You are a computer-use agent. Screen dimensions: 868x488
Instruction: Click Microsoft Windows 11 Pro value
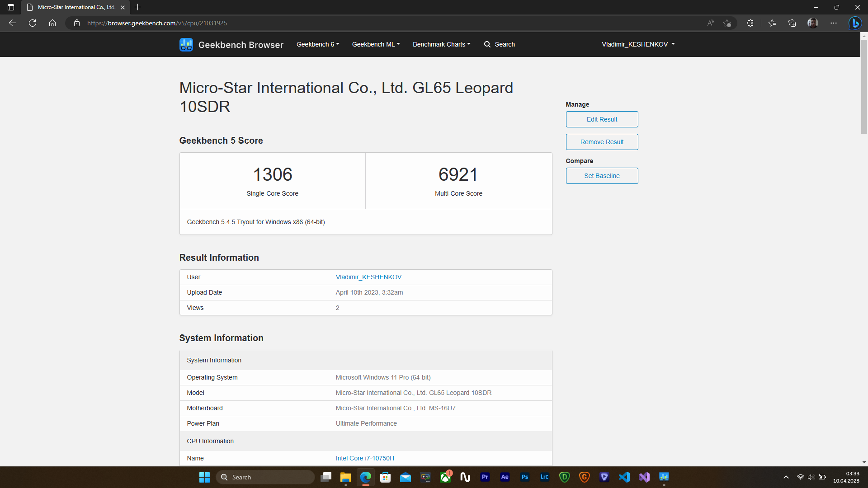point(383,377)
